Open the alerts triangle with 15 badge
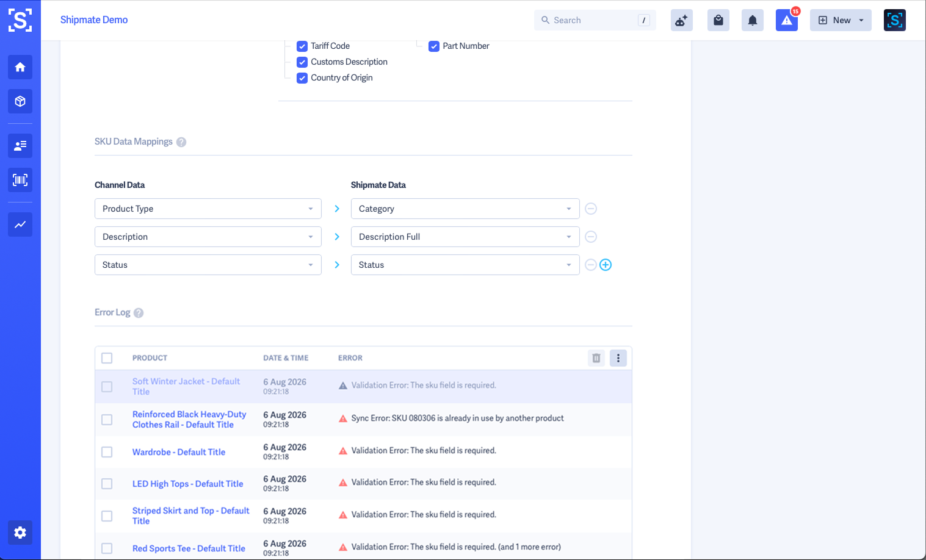 (x=787, y=20)
